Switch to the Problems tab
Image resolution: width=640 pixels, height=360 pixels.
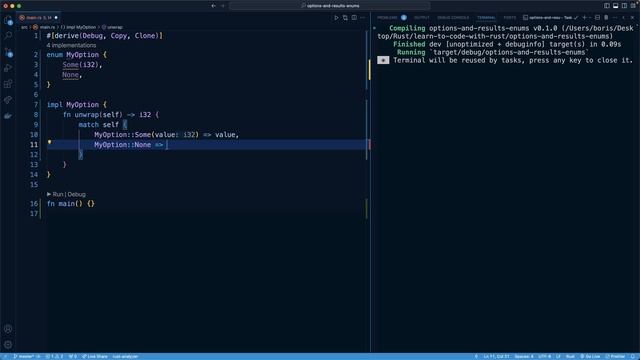(x=387, y=18)
